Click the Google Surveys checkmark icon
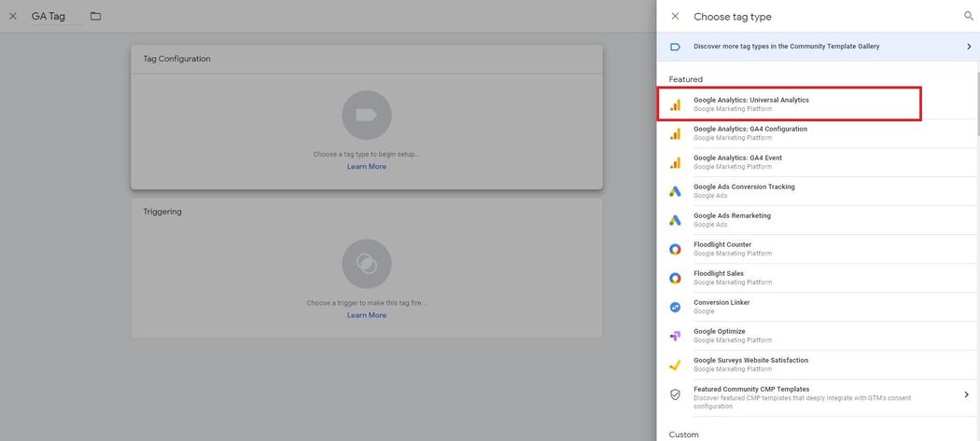This screenshot has height=441, width=980. click(x=675, y=365)
